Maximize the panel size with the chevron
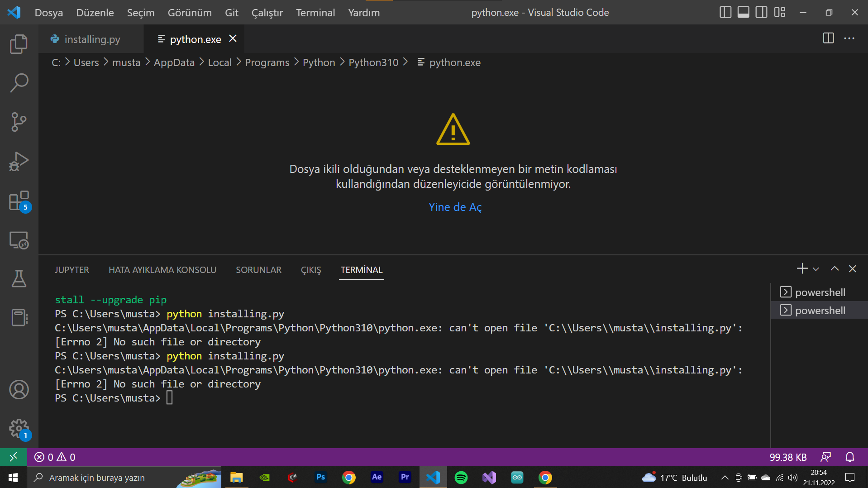Image resolution: width=868 pixels, height=488 pixels. point(835,269)
